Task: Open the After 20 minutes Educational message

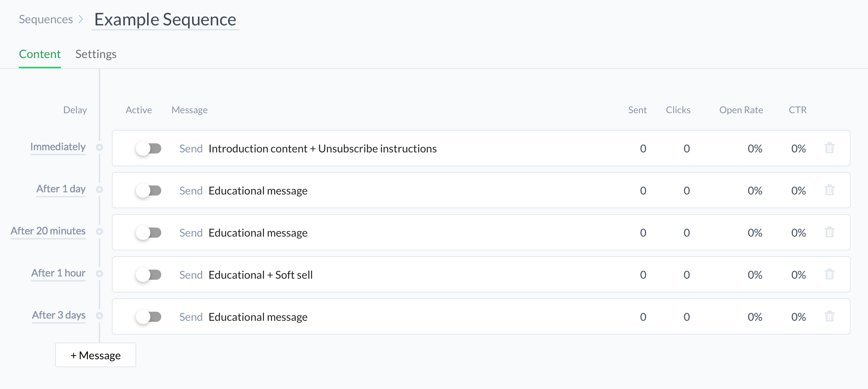Action: (258, 233)
